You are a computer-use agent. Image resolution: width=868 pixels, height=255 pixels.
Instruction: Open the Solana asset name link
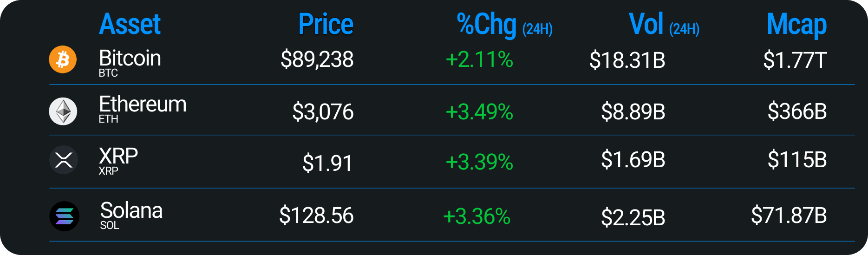(131, 210)
